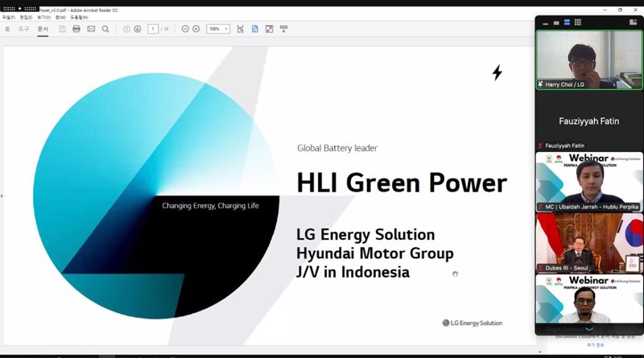
Task: Click muted mic icon beside MC Ubaidah
Action: (540, 207)
